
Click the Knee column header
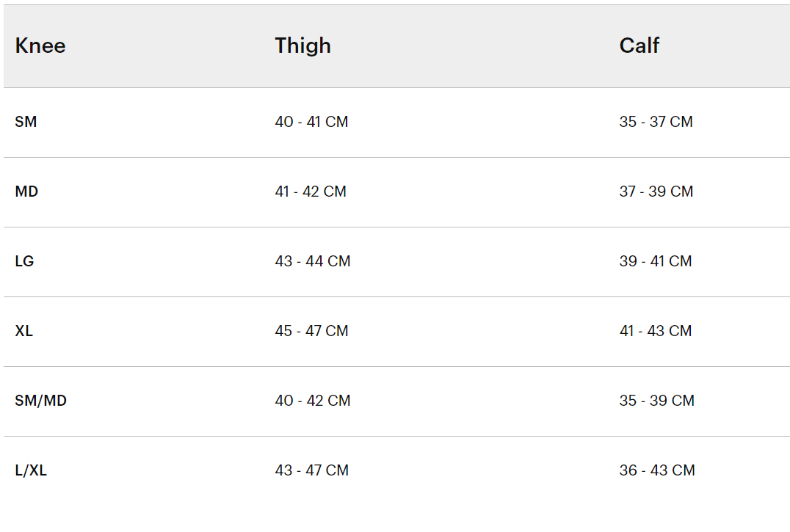click(40, 45)
